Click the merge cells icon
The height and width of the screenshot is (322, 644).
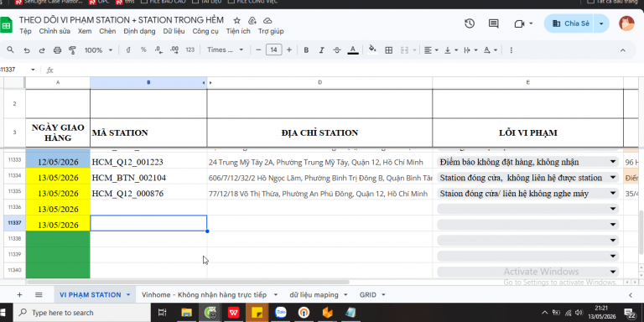(x=404, y=50)
